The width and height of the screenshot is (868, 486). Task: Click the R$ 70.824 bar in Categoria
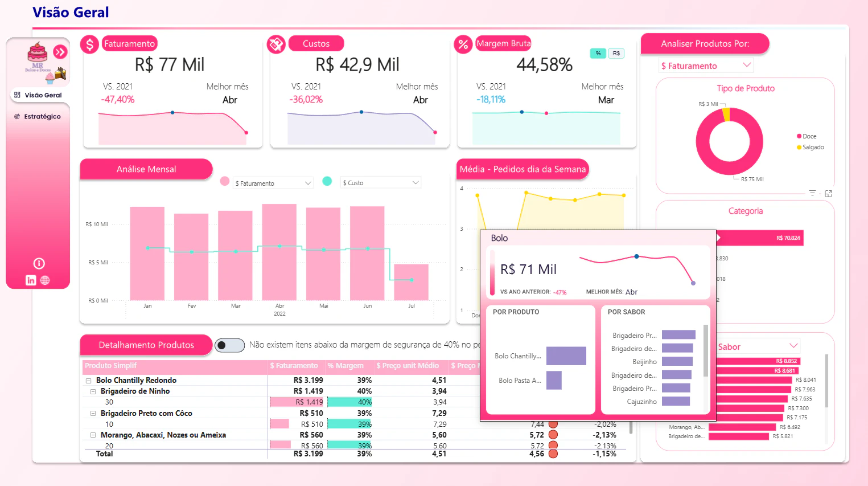coord(760,238)
